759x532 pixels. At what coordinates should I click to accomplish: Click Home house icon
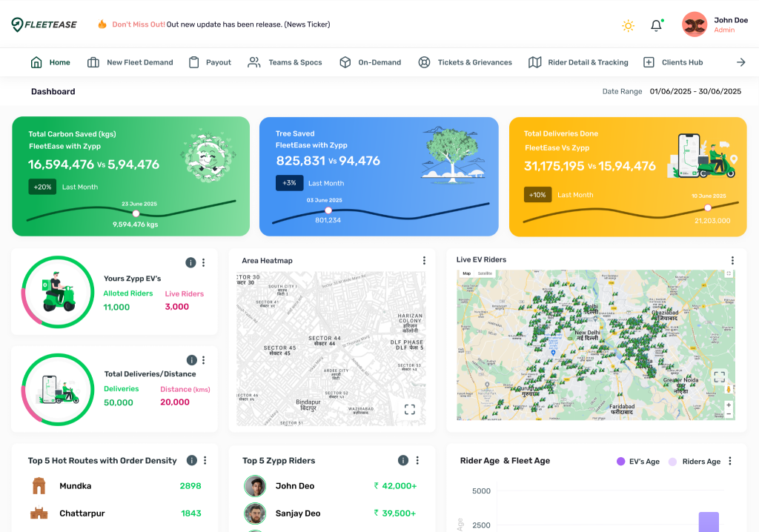coord(36,62)
